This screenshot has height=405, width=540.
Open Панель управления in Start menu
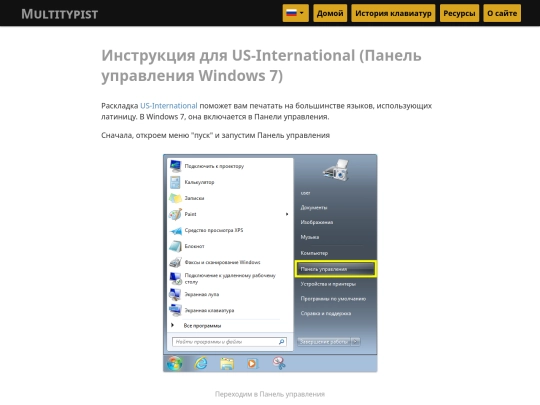[336, 269]
